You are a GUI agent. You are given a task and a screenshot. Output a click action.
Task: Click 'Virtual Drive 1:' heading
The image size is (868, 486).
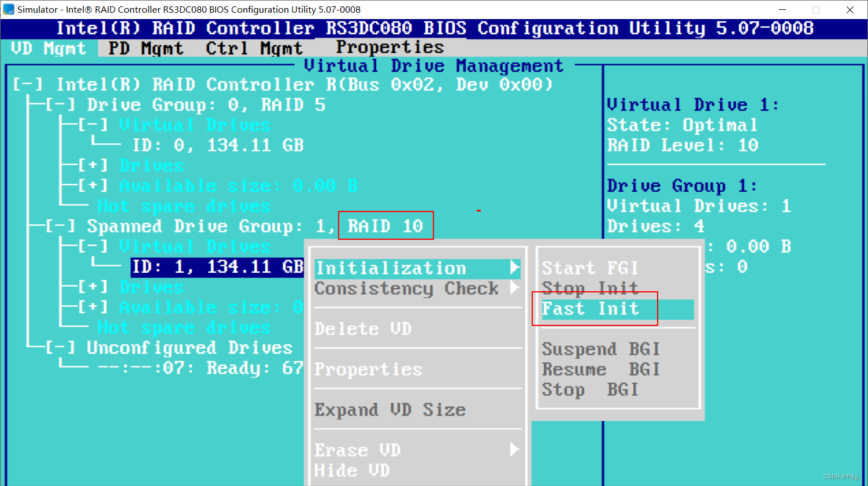tap(693, 105)
